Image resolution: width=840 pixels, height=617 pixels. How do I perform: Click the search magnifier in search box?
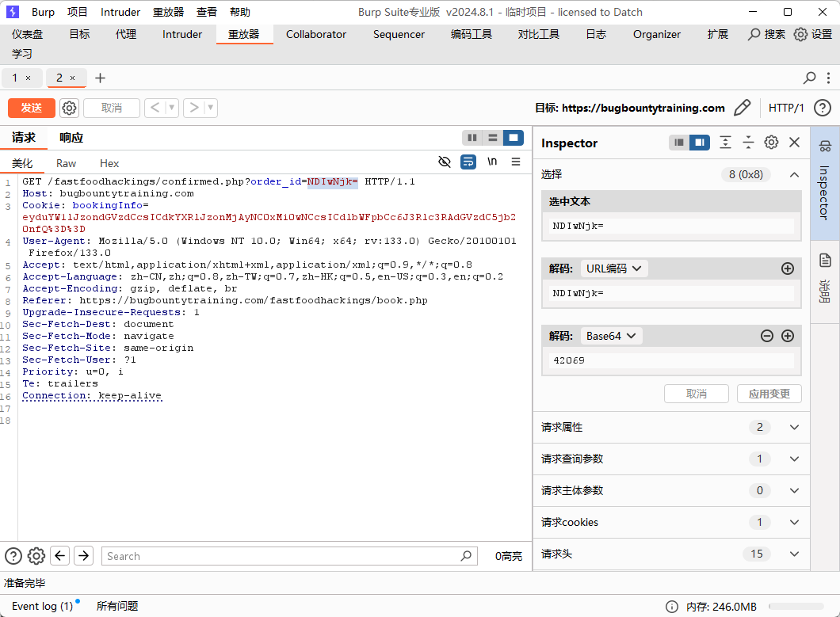coord(466,556)
